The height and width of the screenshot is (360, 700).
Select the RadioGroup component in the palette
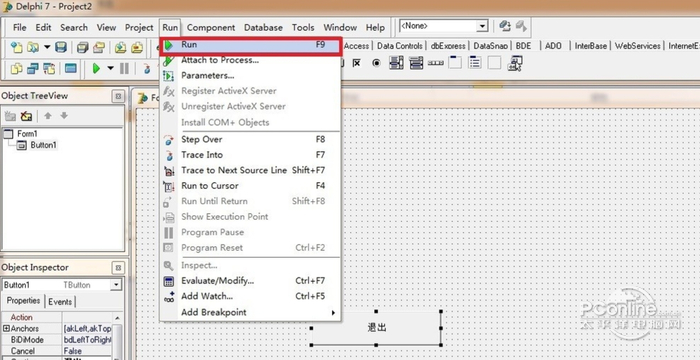pyautogui.click(x=475, y=63)
